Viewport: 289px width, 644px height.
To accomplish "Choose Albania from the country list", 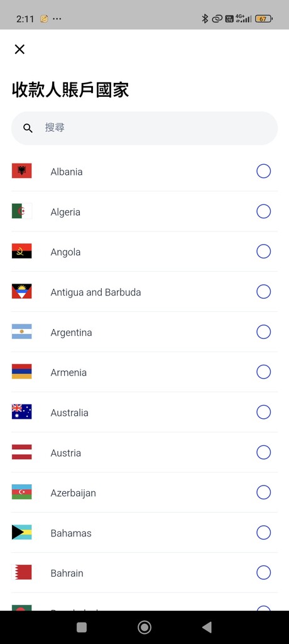I will (x=144, y=171).
